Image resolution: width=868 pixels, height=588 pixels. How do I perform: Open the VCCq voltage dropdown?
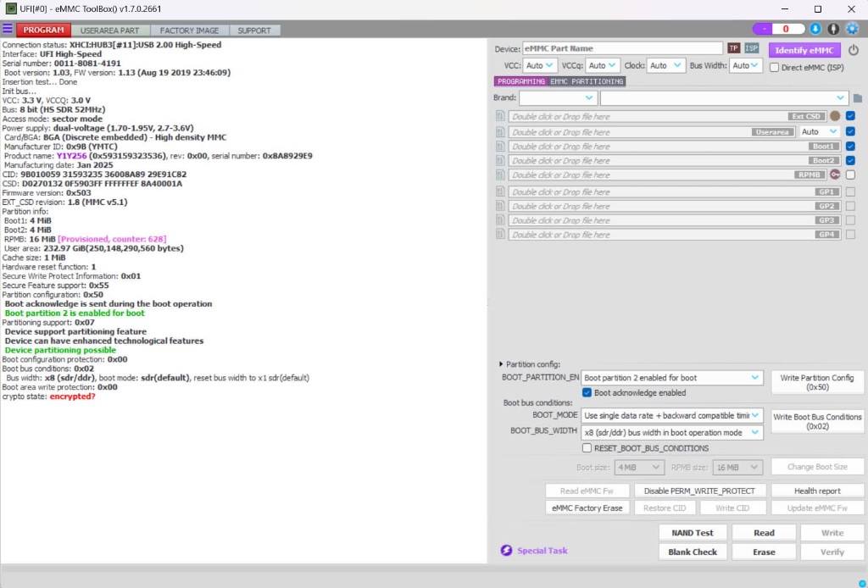(x=603, y=65)
